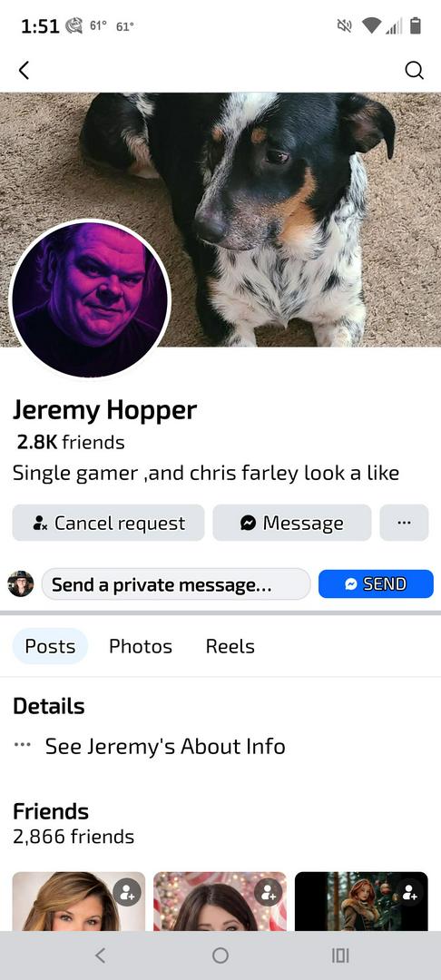Cancel the sent friend request
The image size is (441, 980).
point(108,523)
